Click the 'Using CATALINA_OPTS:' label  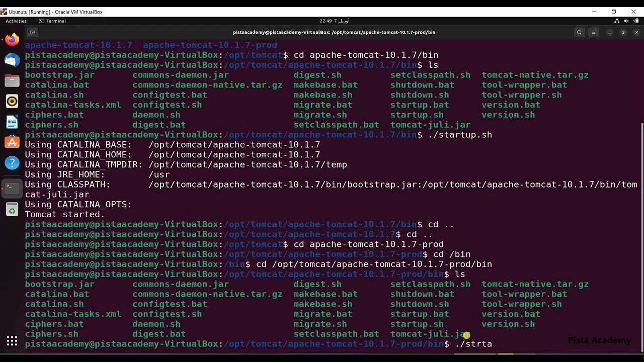tap(78, 204)
